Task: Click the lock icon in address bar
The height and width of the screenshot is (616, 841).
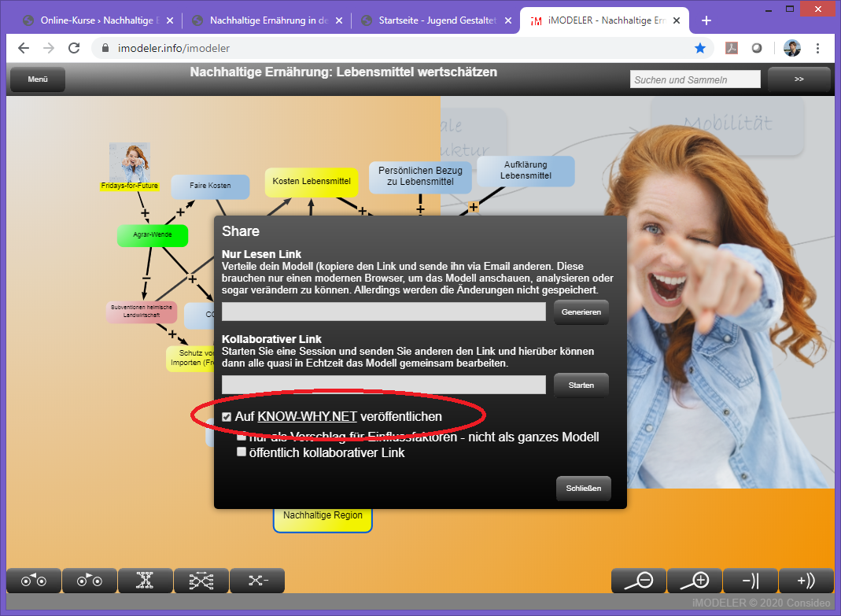Action: 105,48
